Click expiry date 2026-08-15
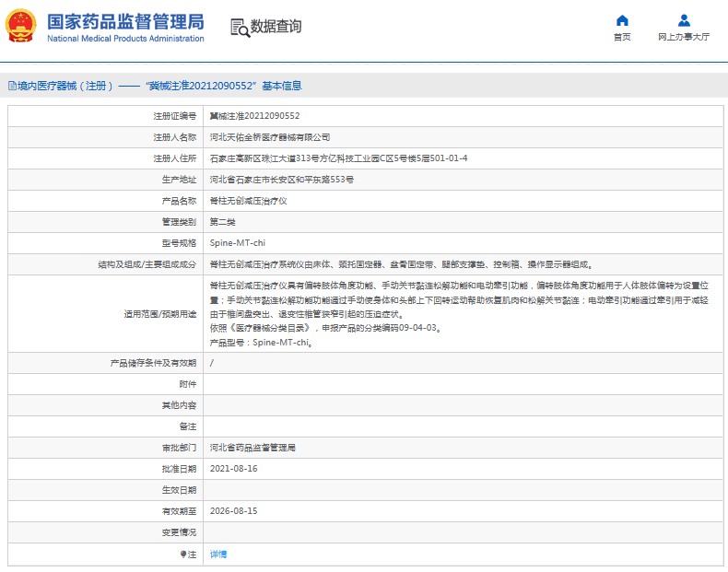Viewport: 728px width, 572px height. 233,511
